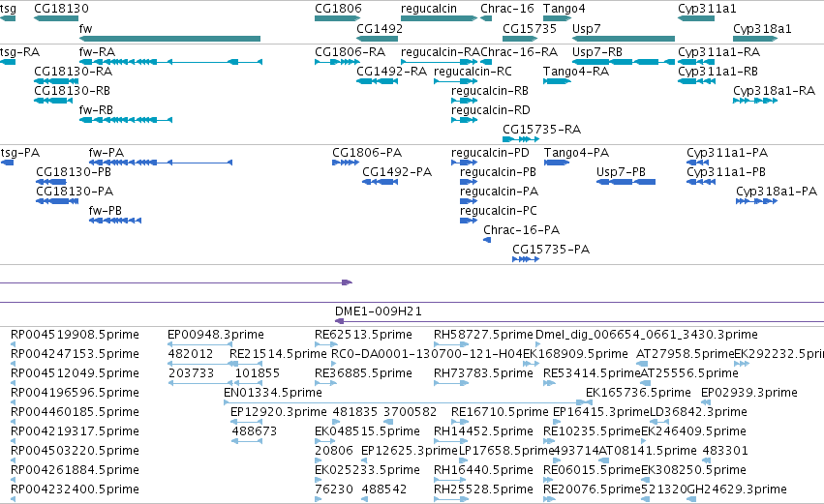Click the Usp7-PB protein feature

626,182
